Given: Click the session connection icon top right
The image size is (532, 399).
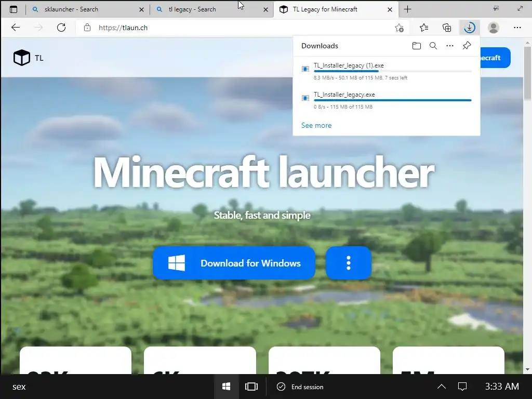Looking at the screenshot, I should tap(496, 8).
